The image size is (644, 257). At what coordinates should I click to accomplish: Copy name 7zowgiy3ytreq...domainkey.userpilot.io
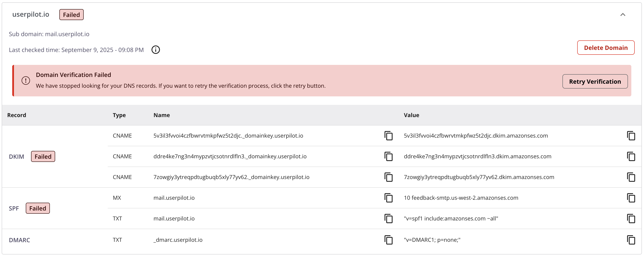[x=388, y=177]
